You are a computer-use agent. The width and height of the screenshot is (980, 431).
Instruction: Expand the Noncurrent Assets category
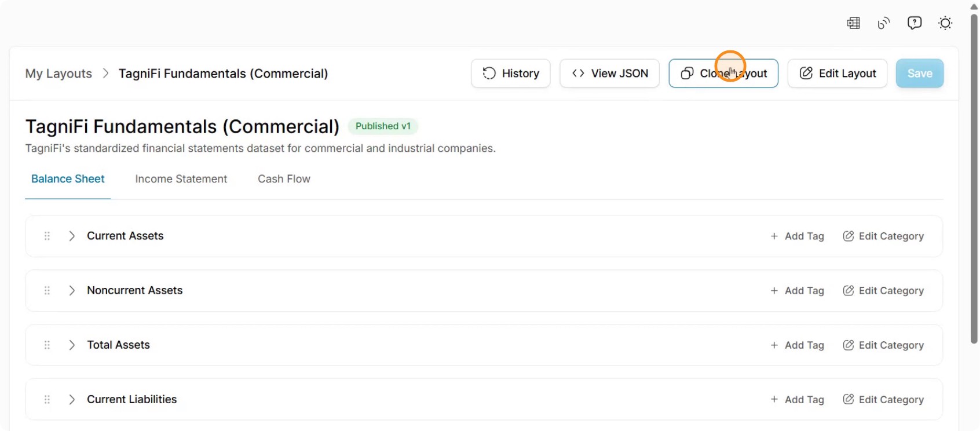72,290
